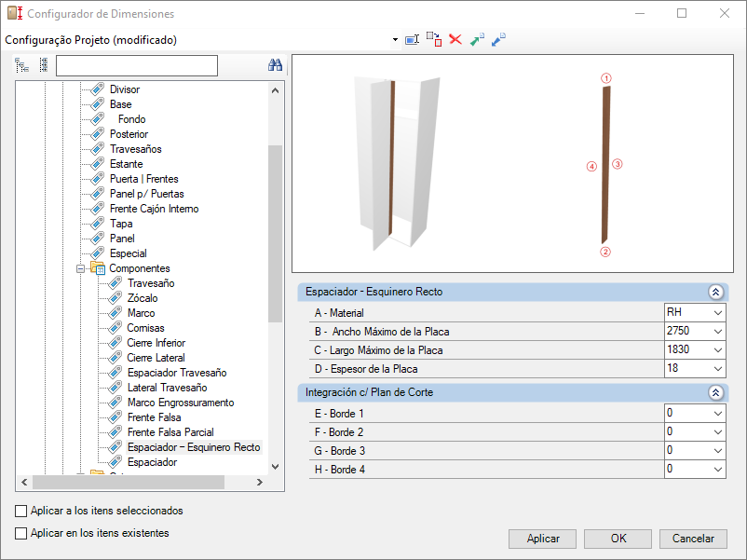Click the tree's horizontal scrollbar left arrow

24,483
